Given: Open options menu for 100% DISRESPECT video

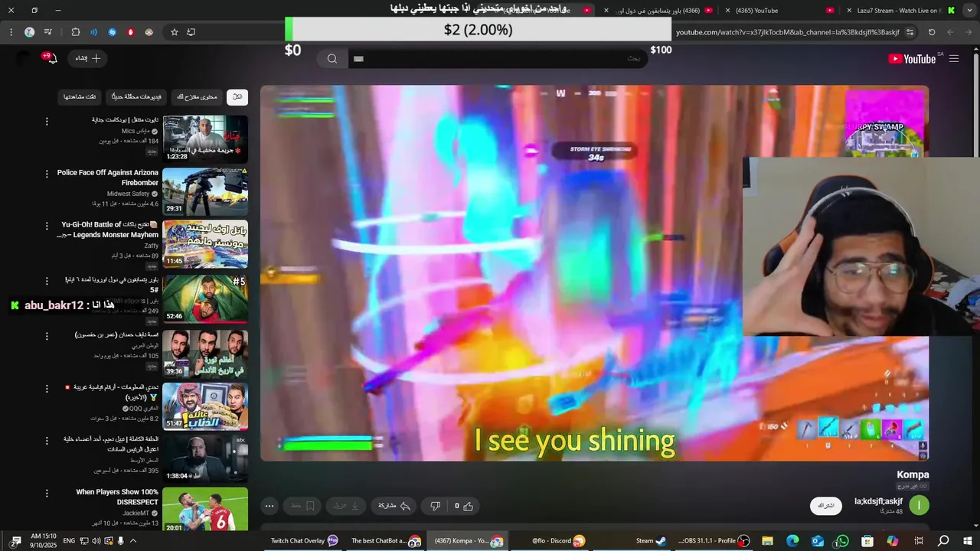Looking at the screenshot, I should pos(47,493).
